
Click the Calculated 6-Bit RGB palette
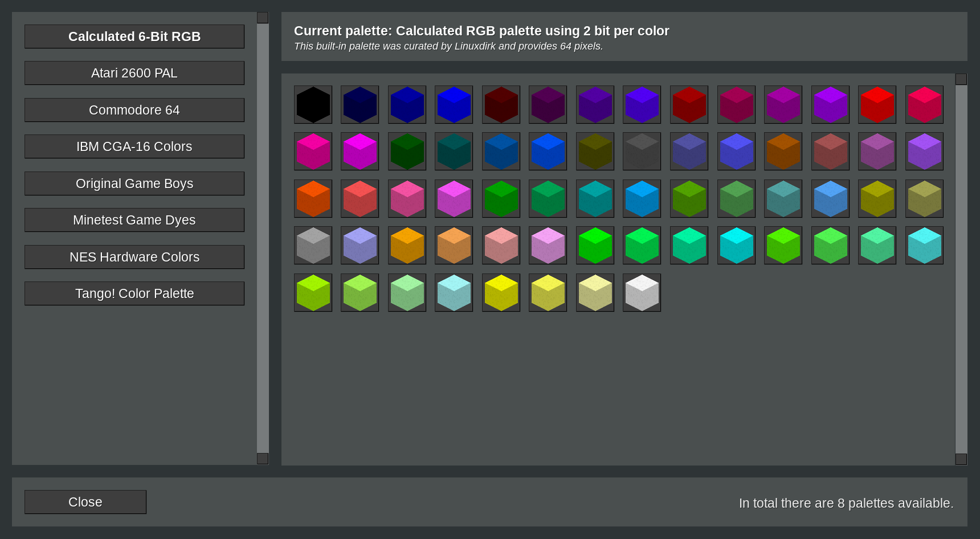pyautogui.click(x=134, y=36)
